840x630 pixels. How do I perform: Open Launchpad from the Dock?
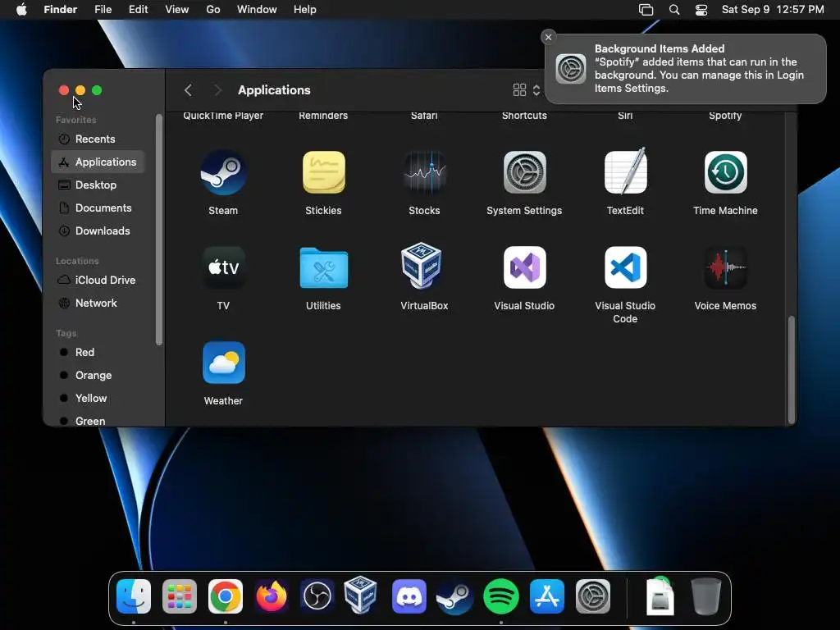[180, 596]
